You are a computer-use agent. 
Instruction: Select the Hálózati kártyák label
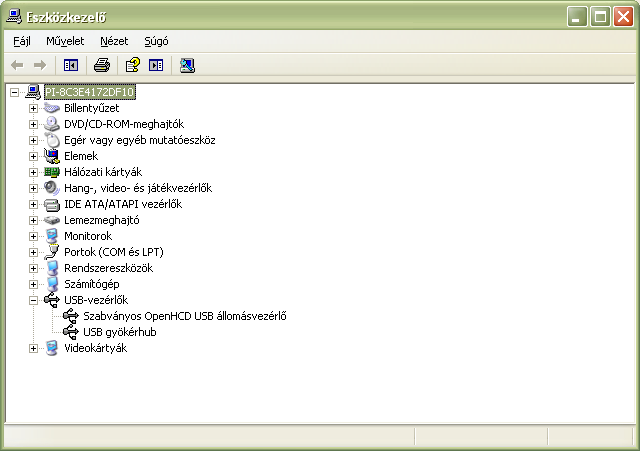coord(103,172)
